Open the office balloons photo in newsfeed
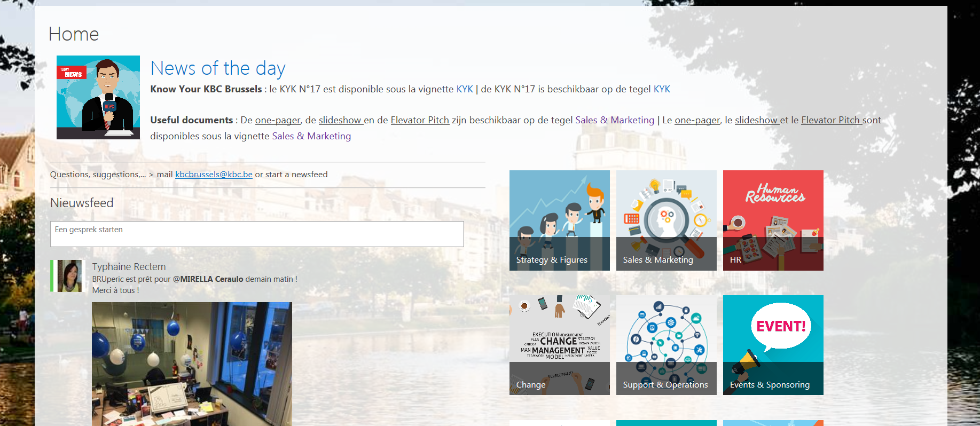This screenshot has width=980, height=426. coord(192,364)
